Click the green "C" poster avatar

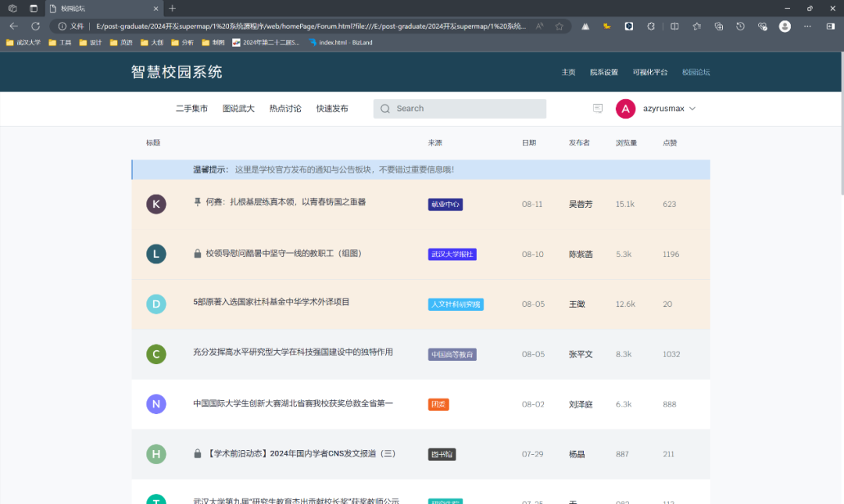click(x=156, y=354)
